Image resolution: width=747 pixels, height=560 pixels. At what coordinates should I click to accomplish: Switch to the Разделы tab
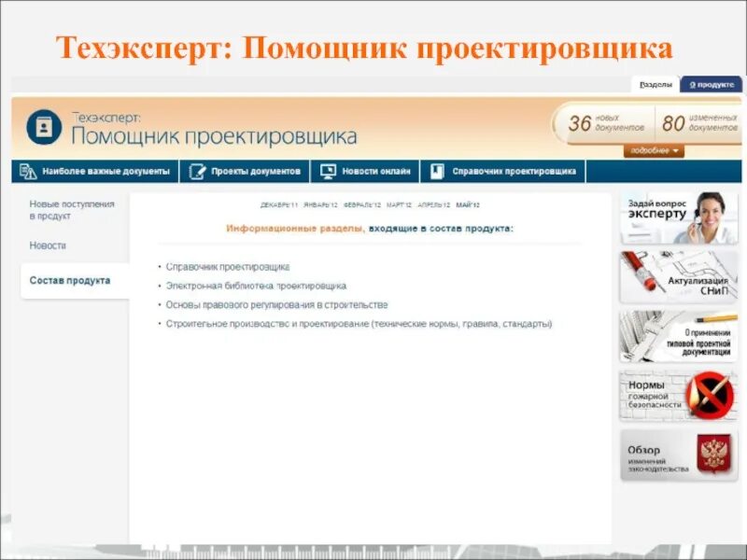point(655,85)
